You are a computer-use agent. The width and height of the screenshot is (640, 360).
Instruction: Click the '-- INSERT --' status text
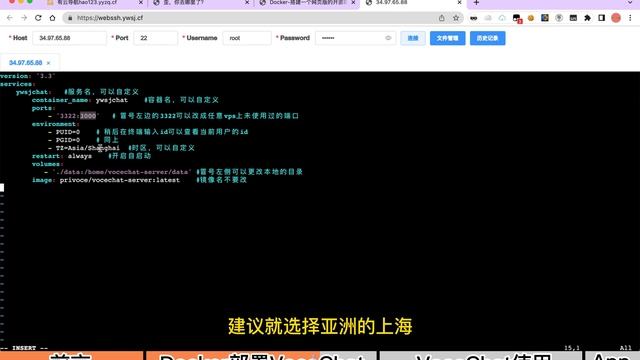[x=24, y=348]
